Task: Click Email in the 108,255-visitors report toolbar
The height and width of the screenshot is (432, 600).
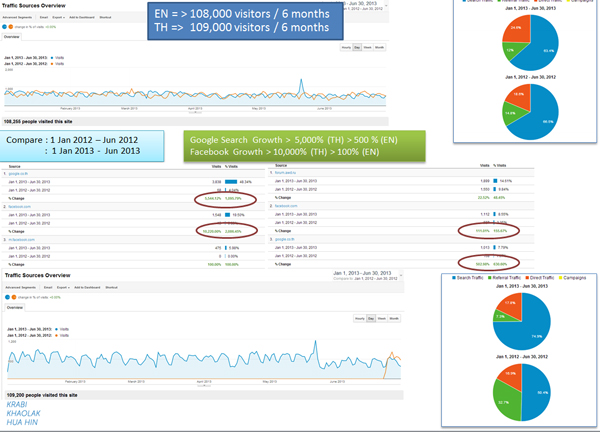Action: (x=44, y=17)
